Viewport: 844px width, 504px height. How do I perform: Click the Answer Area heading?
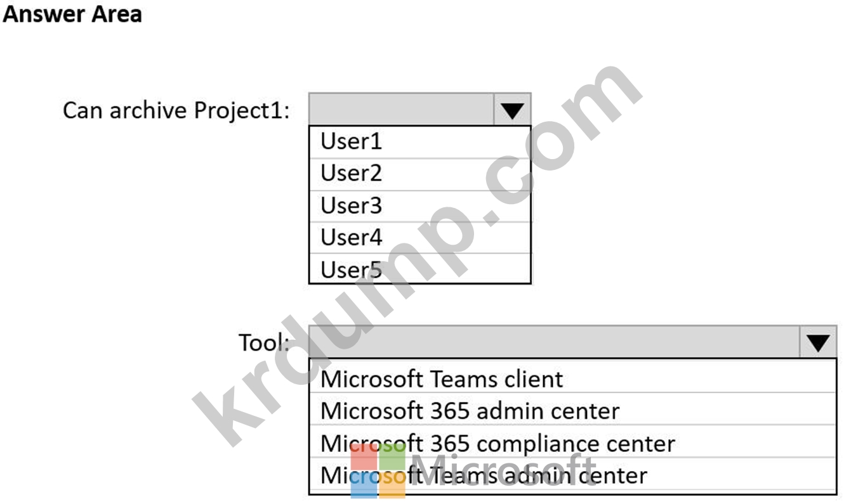(x=72, y=14)
